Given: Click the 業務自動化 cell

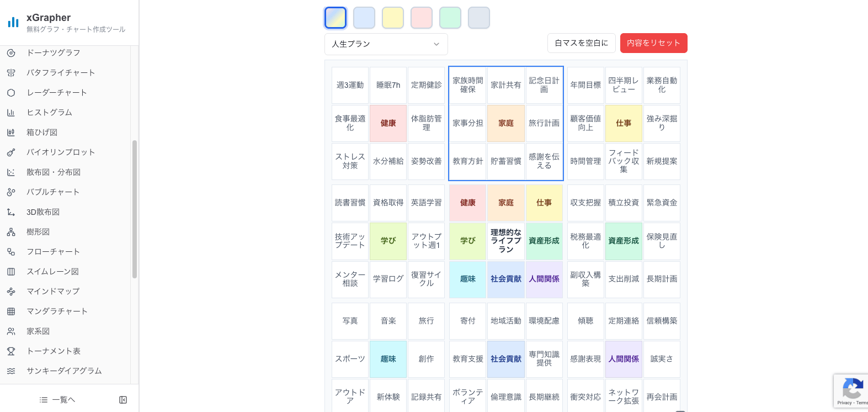Looking at the screenshot, I should pos(662,85).
